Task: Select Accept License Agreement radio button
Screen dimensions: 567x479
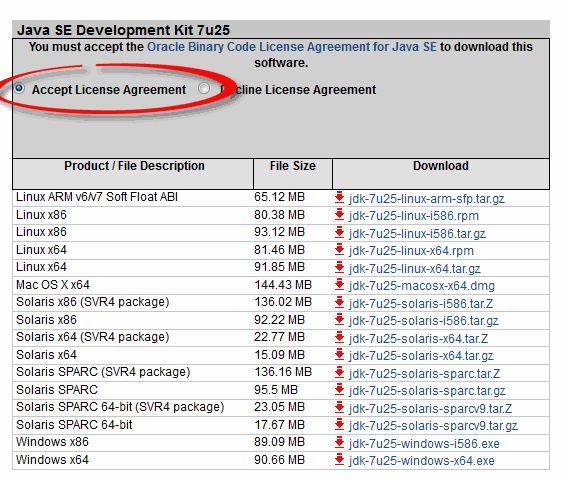Action: (x=19, y=88)
